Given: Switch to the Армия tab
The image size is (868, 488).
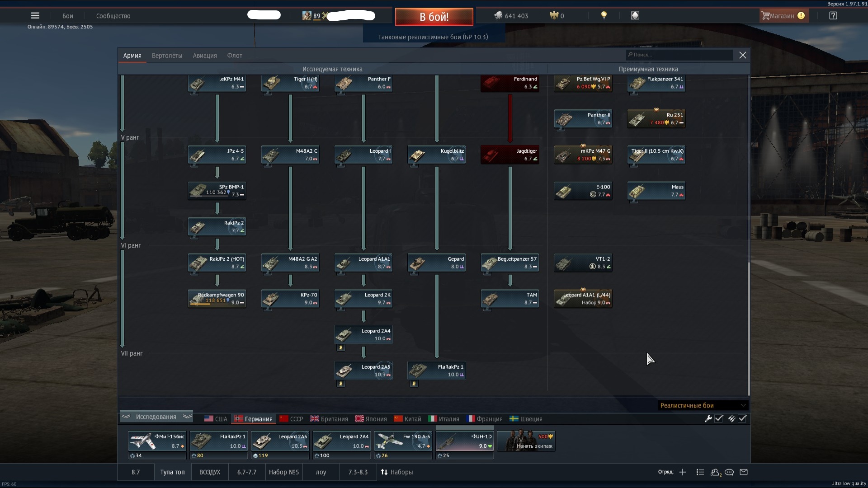Looking at the screenshot, I should click(x=132, y=56).
